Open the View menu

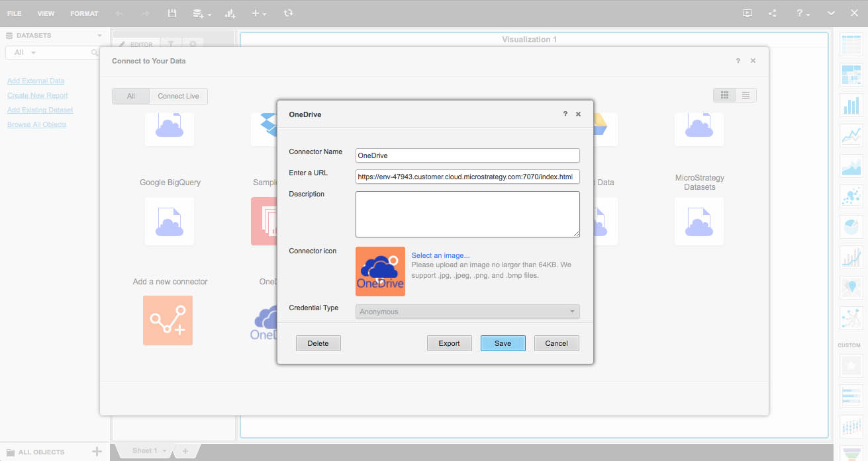tap(46, 13)
